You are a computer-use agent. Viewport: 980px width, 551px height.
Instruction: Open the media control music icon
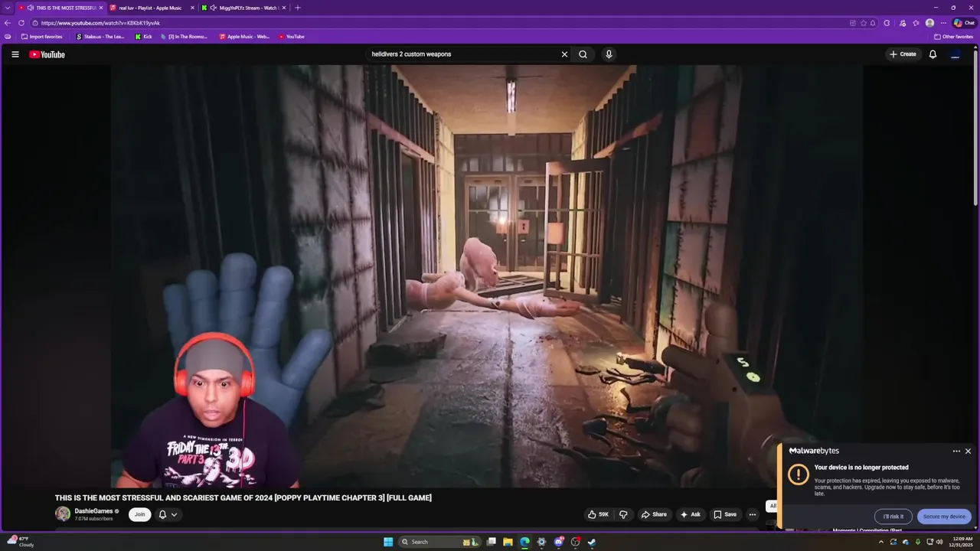902,23
